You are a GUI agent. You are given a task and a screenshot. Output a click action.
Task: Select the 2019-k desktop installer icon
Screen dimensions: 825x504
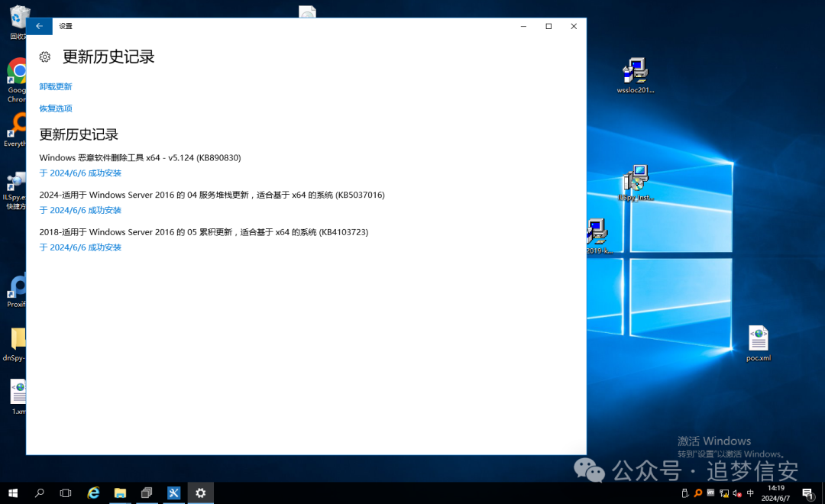pos(599,237)
